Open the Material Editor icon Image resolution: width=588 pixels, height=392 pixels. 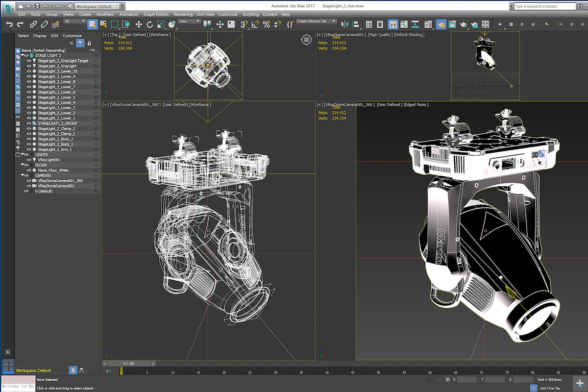point(428,24)
